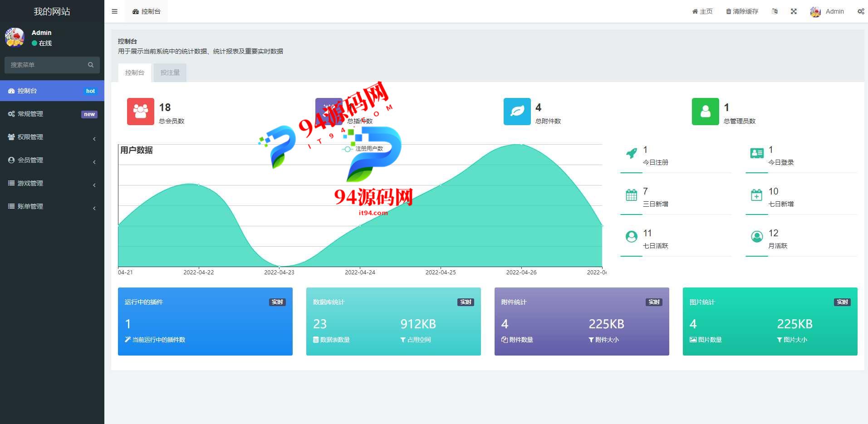Viewport: 868px width, 424px height.
Task: Click into the 搜索菜单 search field
Action: 52,65
